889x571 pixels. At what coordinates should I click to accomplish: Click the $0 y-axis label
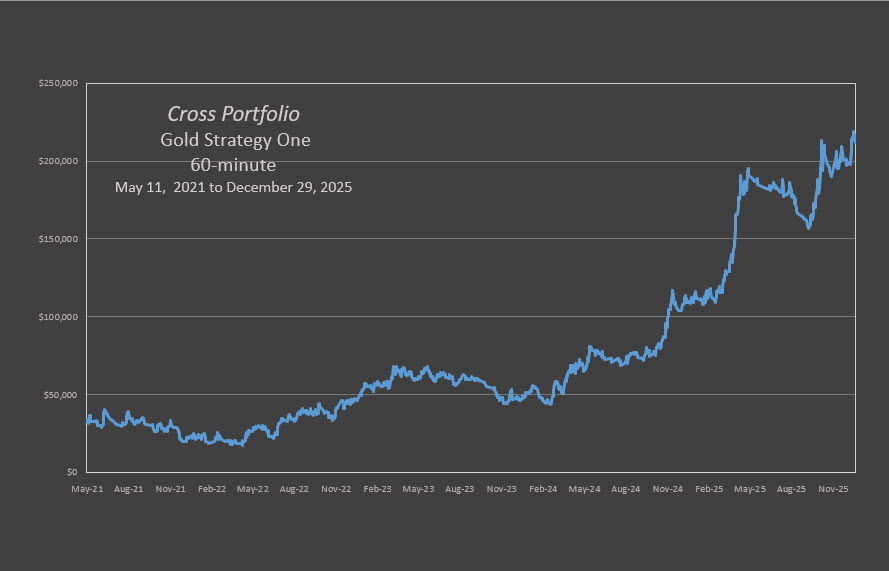coord(71,472)
